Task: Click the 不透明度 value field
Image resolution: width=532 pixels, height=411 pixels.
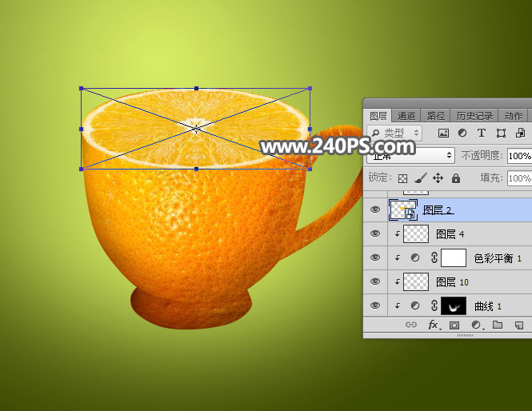Action: (x=519, y=156)
